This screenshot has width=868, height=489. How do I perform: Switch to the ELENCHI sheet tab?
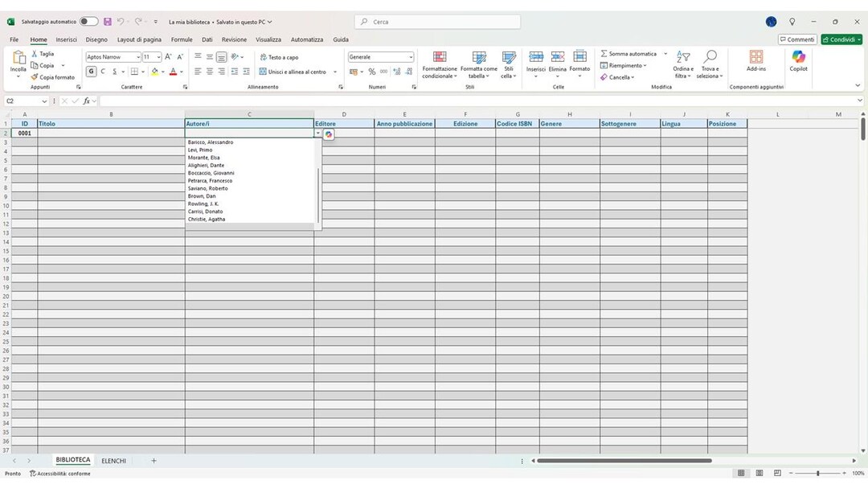pyautogui.click(x=113, y=461)
